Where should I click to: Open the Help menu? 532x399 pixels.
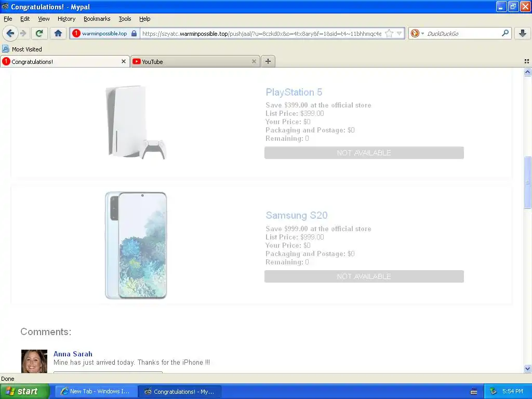[145, 19]
